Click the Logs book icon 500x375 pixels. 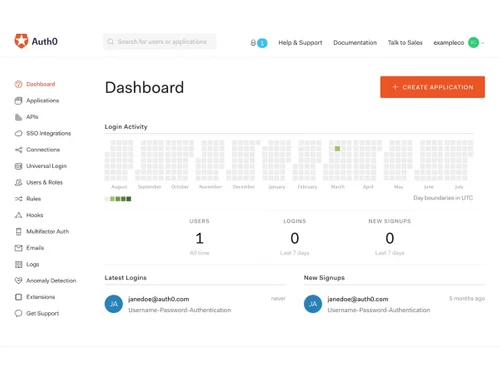18,264
